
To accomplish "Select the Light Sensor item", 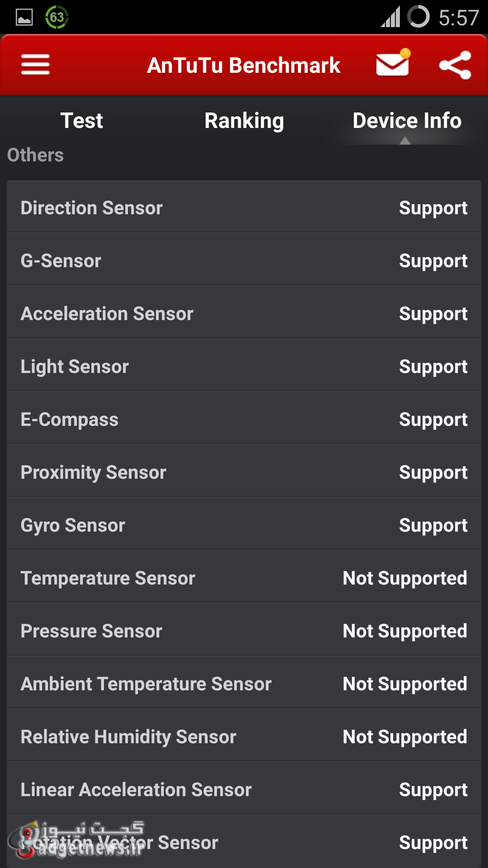I will point(244,366).
